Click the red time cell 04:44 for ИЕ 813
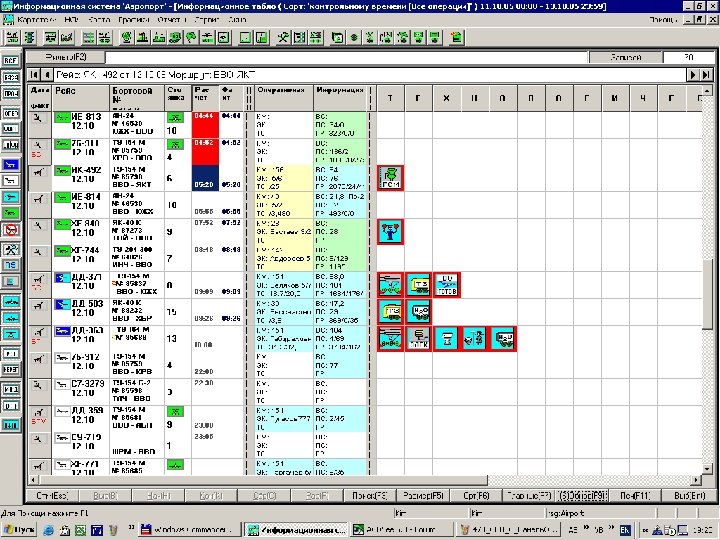 (x=205, y=124)
